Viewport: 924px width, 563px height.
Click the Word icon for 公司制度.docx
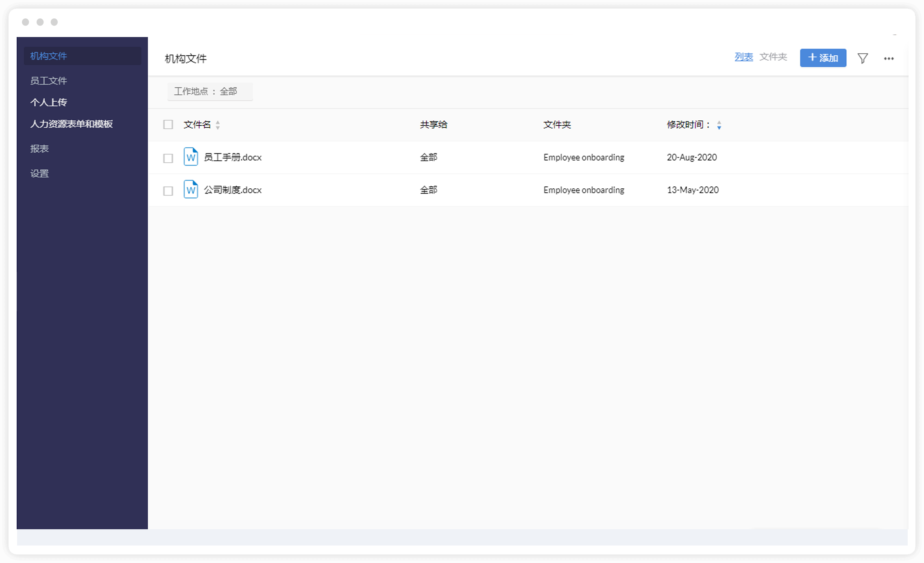191,190
